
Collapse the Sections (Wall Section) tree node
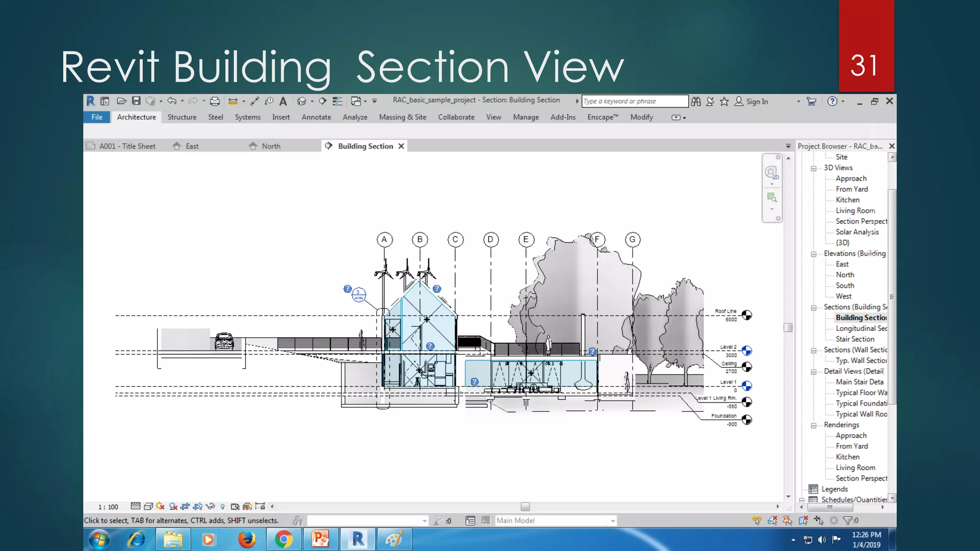[813, 351]
